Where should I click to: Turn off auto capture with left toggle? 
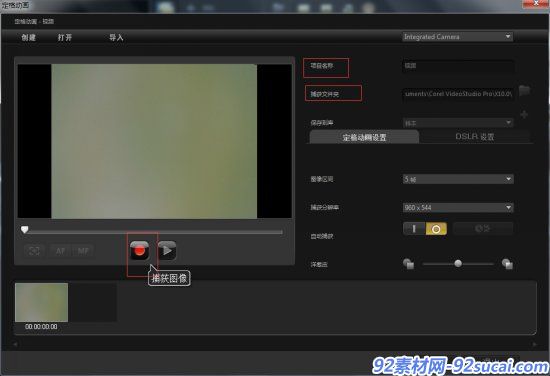tap(414, 229)
